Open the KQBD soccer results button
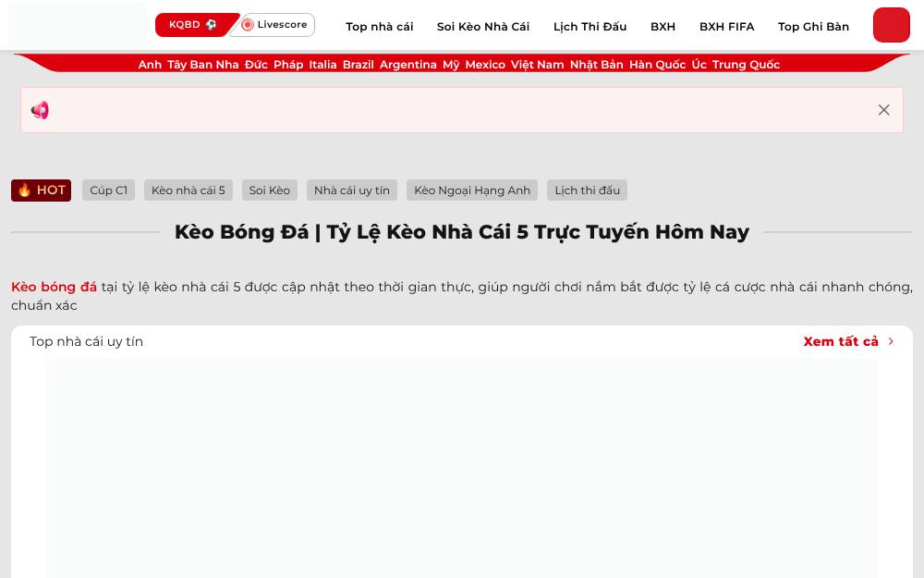The height and width of the screenshot is (578, 924). 193,25
